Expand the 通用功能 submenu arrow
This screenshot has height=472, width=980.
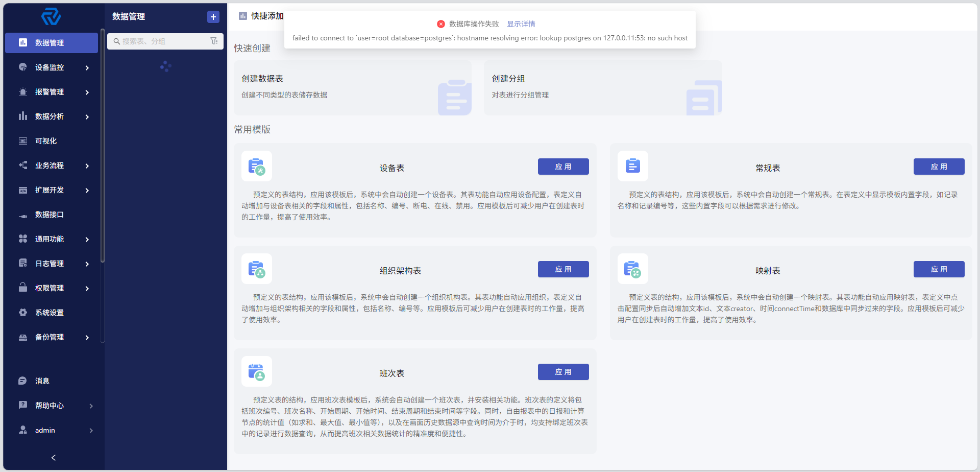click(87, 239)
